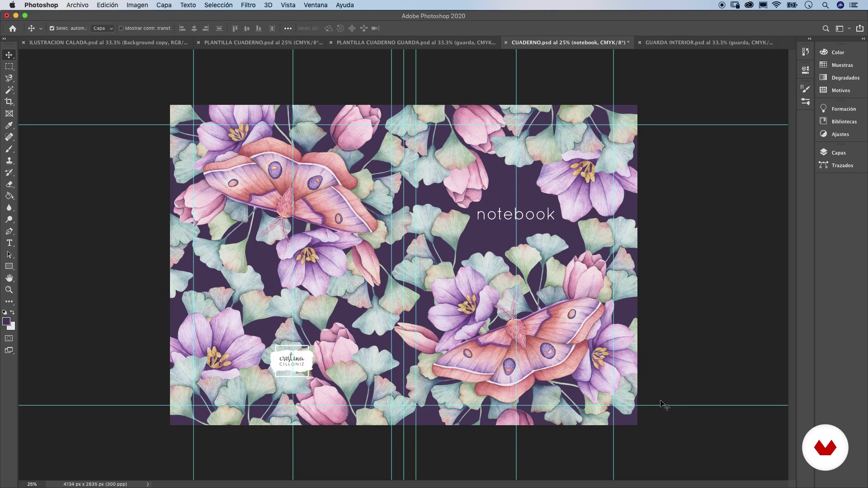This screenshot has height=488, width=868.
Task: Select the Horizontal Type tool
Action: (x=9, y=243)
